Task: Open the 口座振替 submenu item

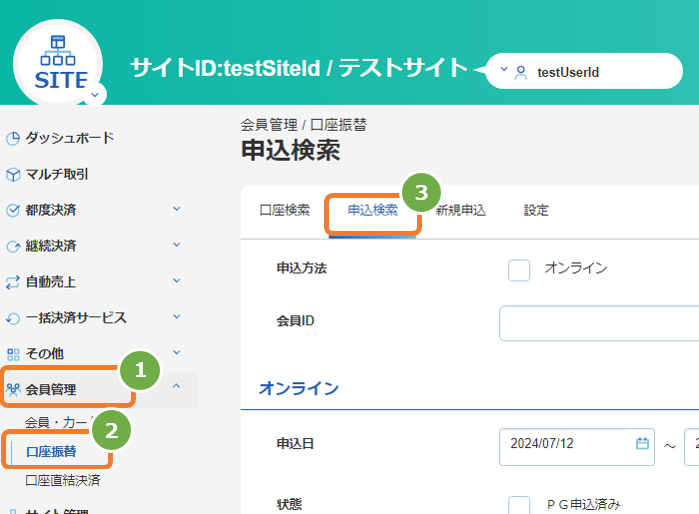Action: (51, 451)
